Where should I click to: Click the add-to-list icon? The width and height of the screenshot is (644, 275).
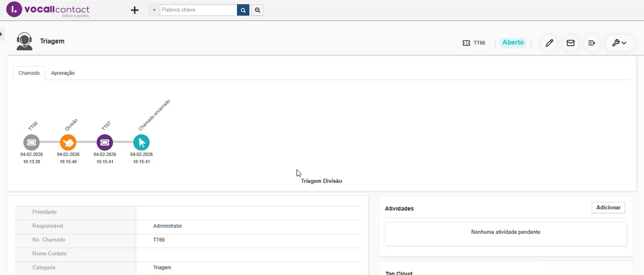click(591, 43)
